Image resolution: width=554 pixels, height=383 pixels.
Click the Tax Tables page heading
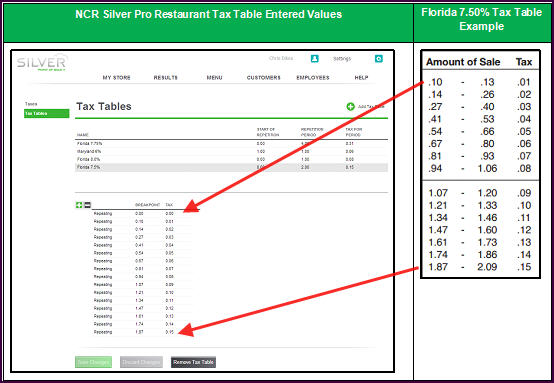104,106
